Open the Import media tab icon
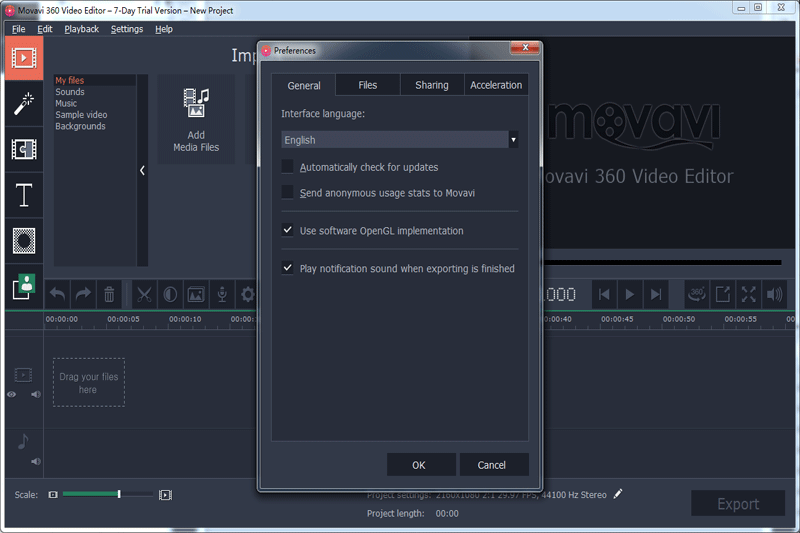Viewport: 800px width, 533px height. (x=24, y=58)
